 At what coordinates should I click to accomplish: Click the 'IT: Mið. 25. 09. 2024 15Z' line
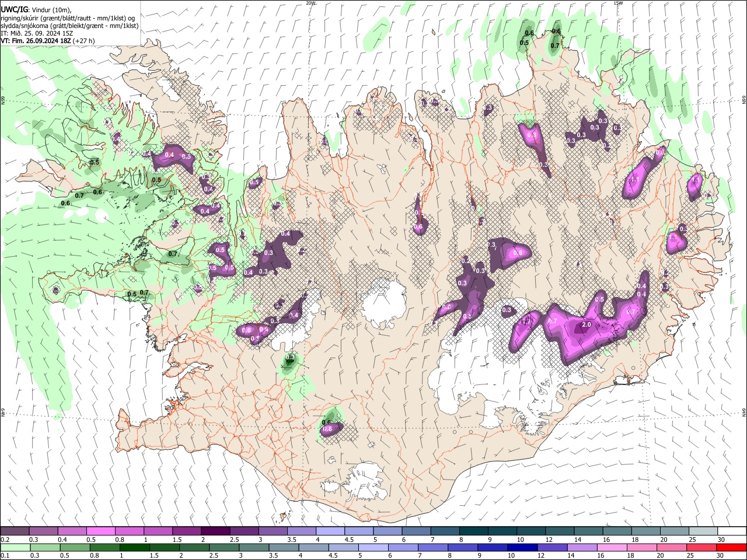click(x=37, y=33)
